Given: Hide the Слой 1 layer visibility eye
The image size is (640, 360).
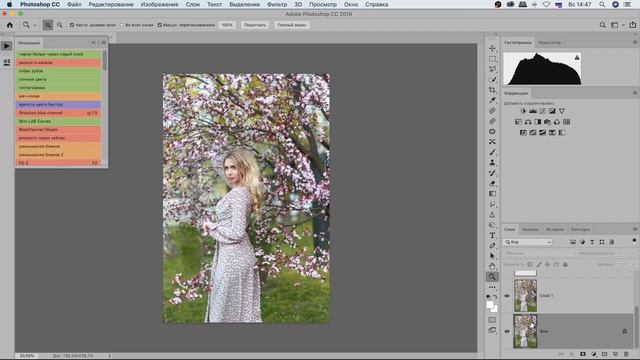Looking at the screenshot, I should (507, 296).
